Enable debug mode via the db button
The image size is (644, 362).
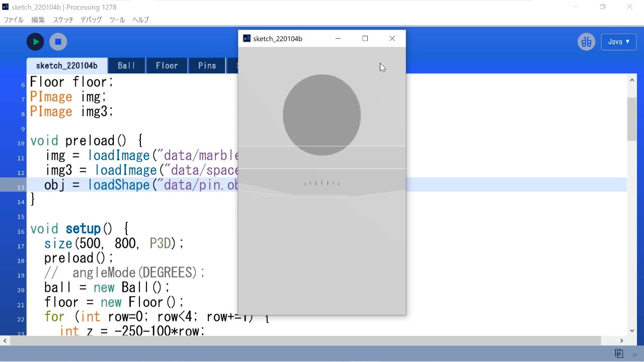tap(586, 41)
